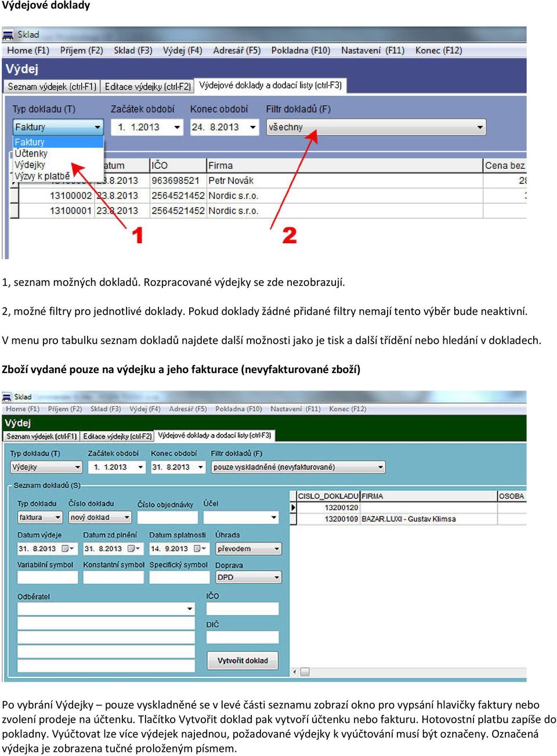The image size is (557, 756).
Task: Open Home (F1) menu in green window
Action: click(x=23, y=409)
